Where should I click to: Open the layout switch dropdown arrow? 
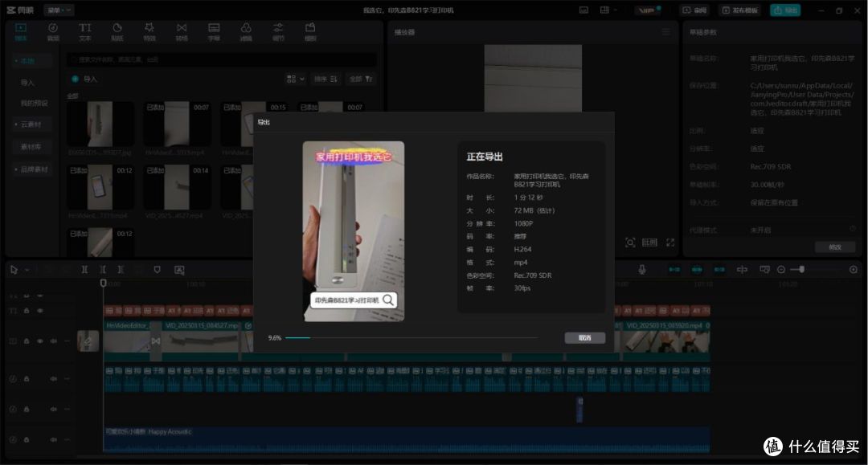(616, 10)
